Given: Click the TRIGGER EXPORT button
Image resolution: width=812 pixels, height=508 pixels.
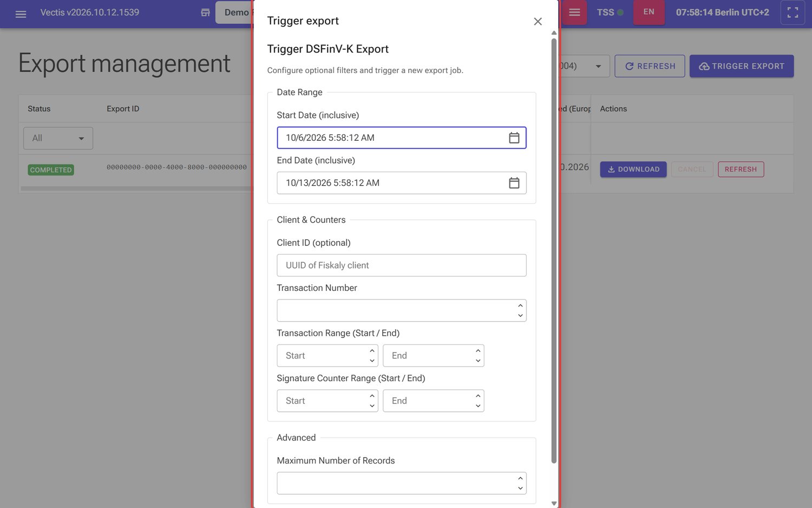Looking at the screenshot, I should pyautogui.click(x=742, y=66).
